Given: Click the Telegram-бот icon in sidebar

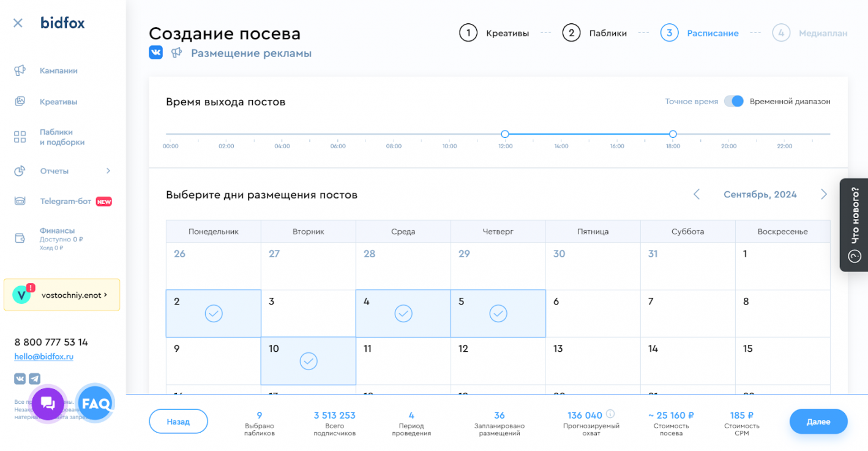Looking at the screenshot, I should [x=20, y=201].
